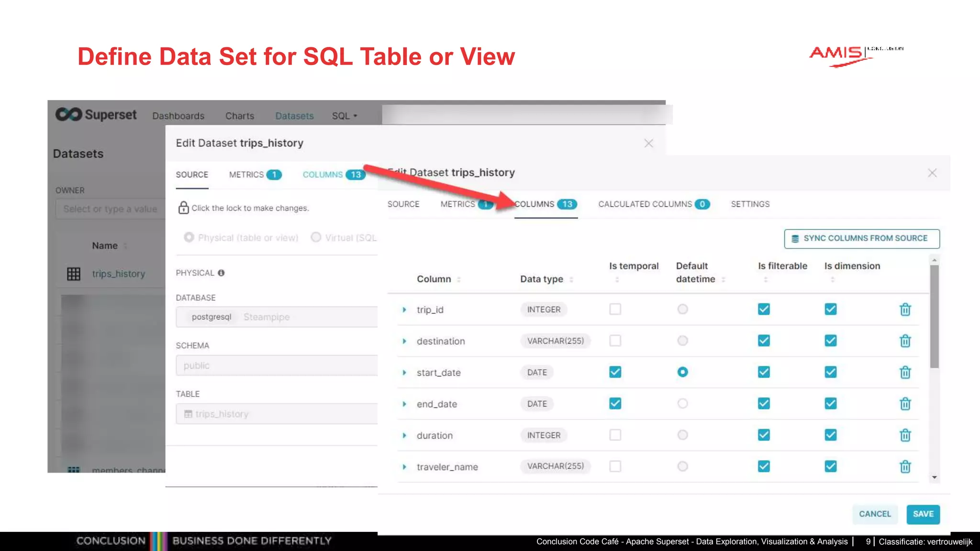The height and width of the screenshot is (551, 980).
Task: Go to Dashboards menu
Action: [x=178, y=116]
